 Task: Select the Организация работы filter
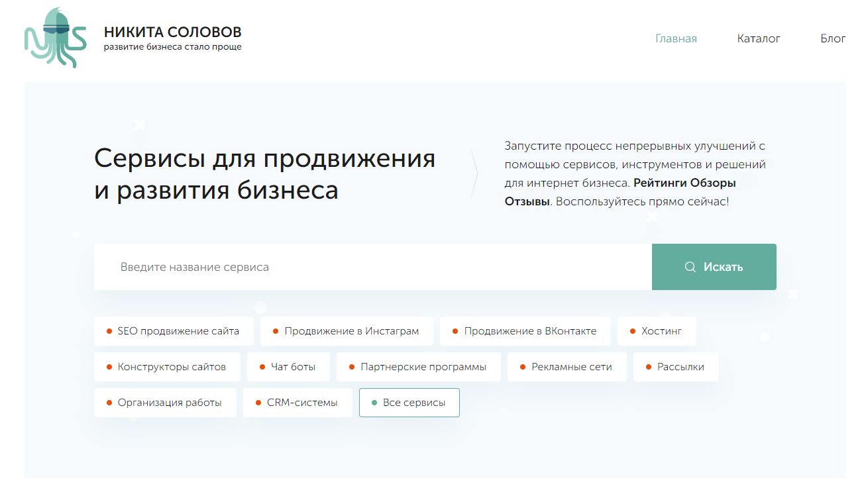[165, 402]
